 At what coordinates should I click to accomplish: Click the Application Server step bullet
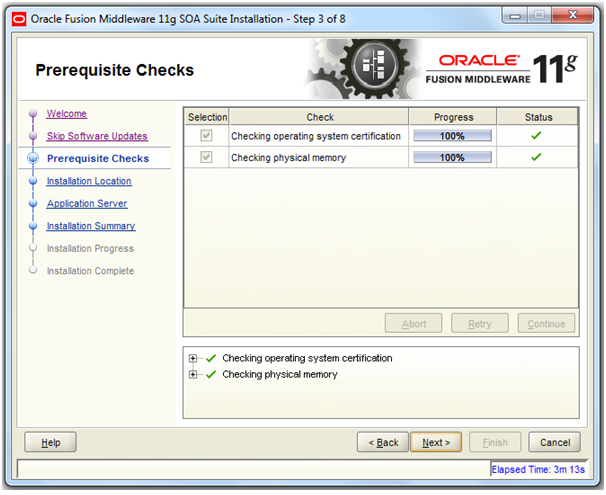coord(33,203)
